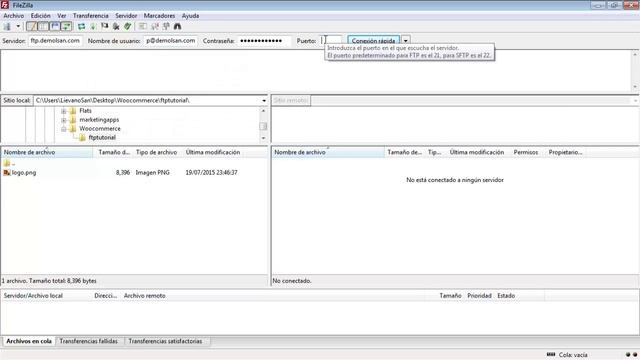Toggle synchronized browsing icon
This screenshot has height=360, width=640.
pyautogui.click(x=166, y=27)
